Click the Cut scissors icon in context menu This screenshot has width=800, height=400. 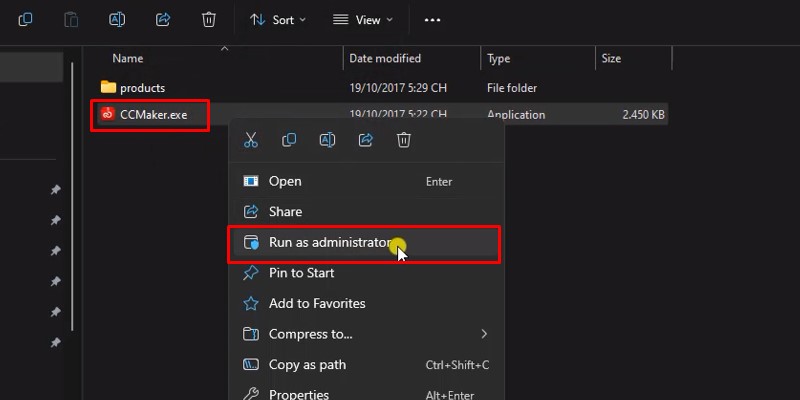251,140
